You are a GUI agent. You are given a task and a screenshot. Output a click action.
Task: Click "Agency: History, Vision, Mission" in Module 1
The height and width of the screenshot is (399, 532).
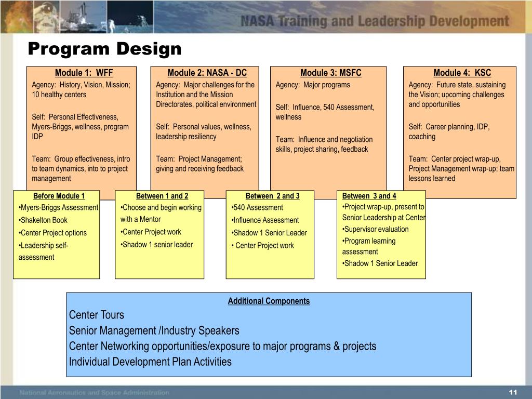tap(81, 89)
